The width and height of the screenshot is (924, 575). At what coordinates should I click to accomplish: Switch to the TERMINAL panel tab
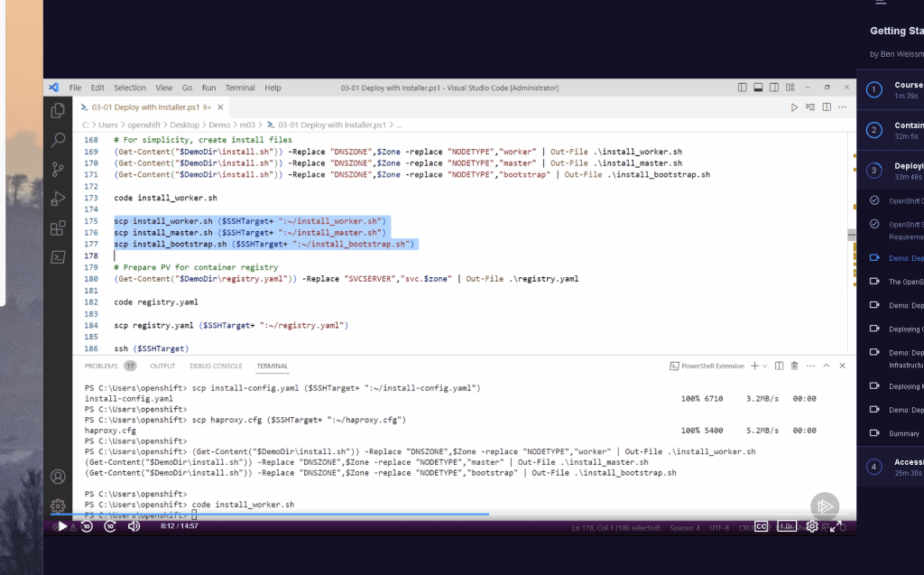[273, 366]
